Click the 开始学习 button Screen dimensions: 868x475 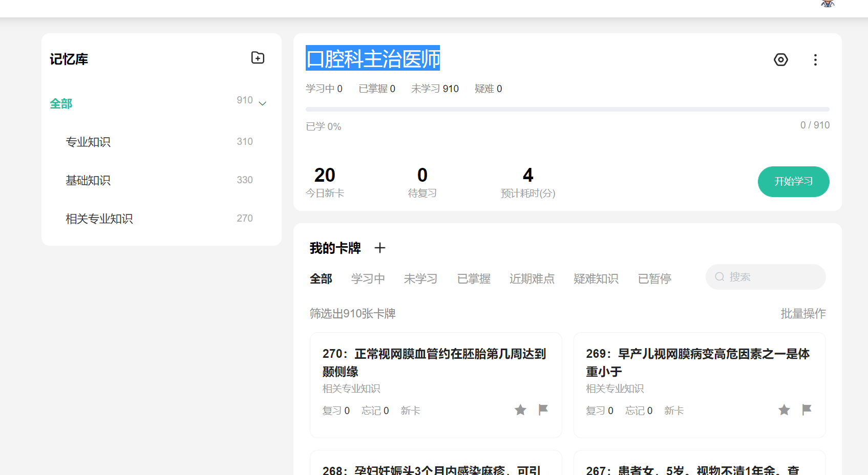point(793,182)
